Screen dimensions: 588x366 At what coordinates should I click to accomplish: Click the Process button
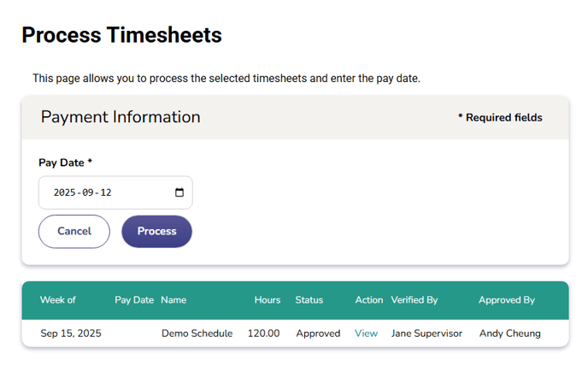click(156, 231)
